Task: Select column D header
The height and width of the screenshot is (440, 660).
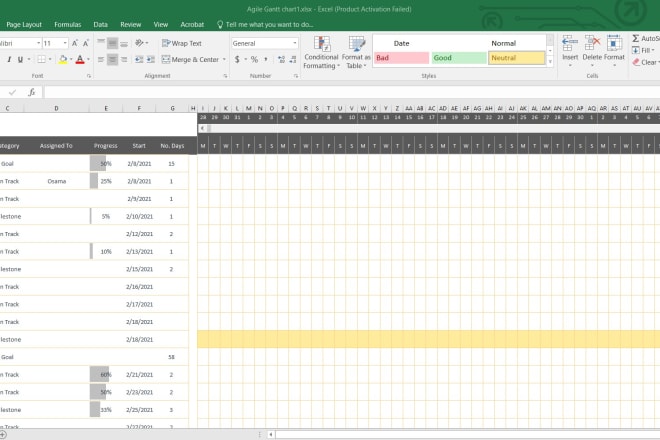Action: (x=56, y=108)
